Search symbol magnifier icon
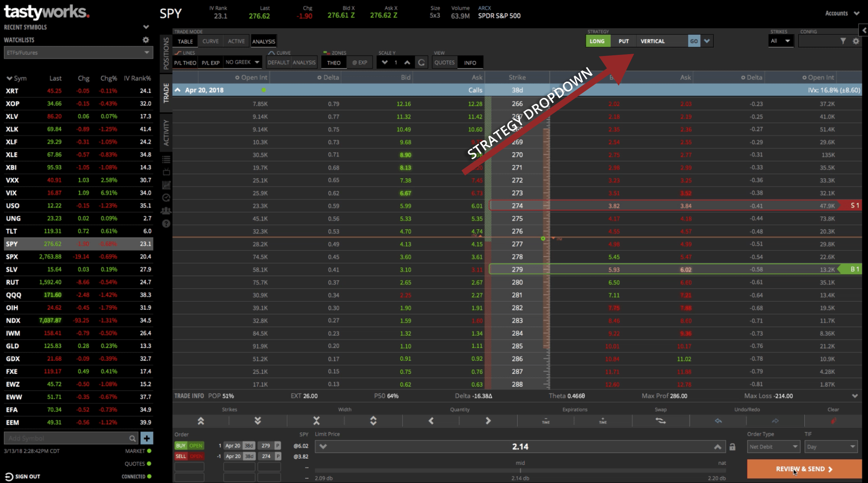The image size is (868, 483). pos(132,438)
